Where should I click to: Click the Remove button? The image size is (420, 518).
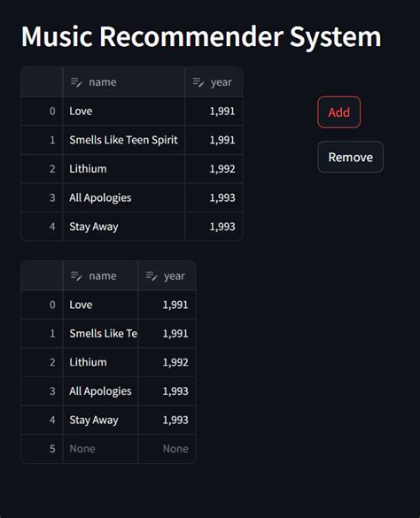tap(350, 157)
